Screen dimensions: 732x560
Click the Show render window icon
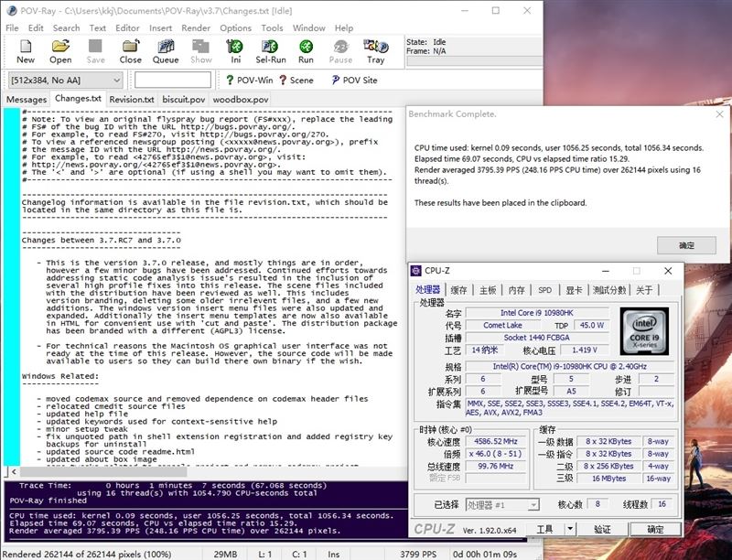tap(200, 52)
